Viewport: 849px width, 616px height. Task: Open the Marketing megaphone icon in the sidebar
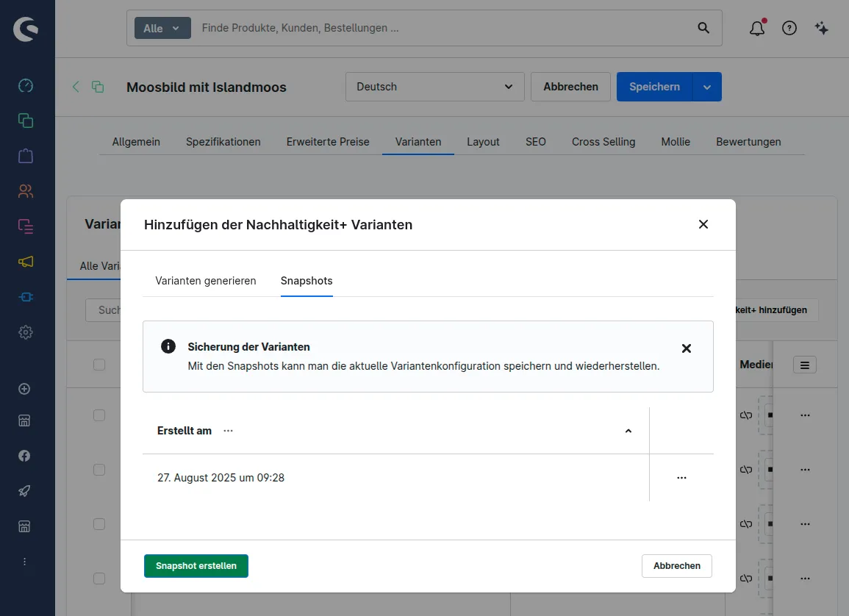pos(26,262)
